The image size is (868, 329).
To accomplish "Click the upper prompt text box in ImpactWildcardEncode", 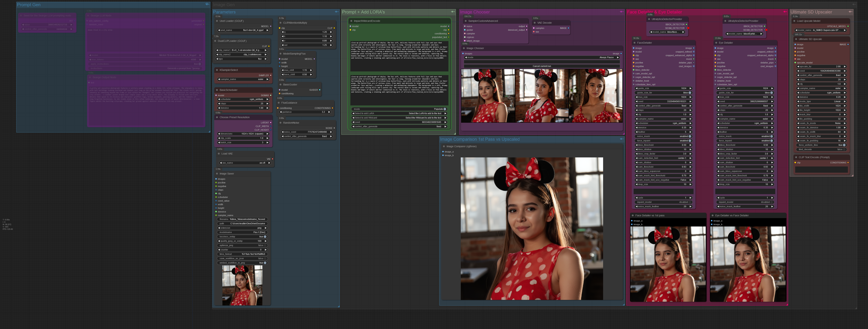I will 399,56.
